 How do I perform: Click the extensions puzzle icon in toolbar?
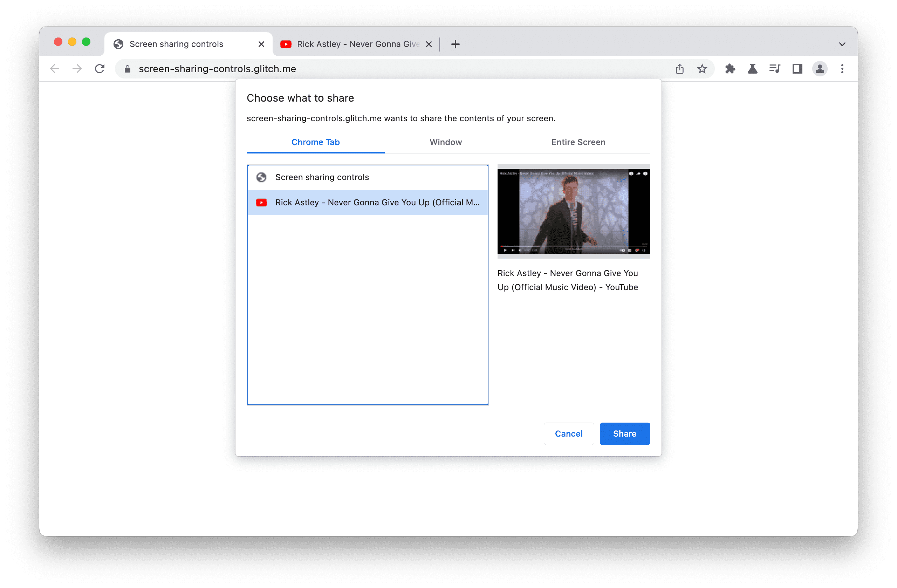pos(729,68)
